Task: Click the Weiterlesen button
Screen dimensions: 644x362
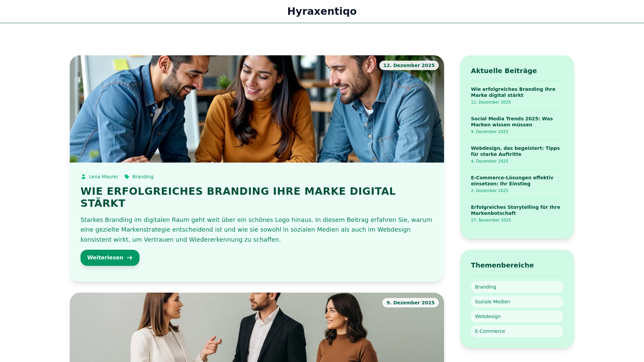Action: pyautogui.click(x=110, y=258)
